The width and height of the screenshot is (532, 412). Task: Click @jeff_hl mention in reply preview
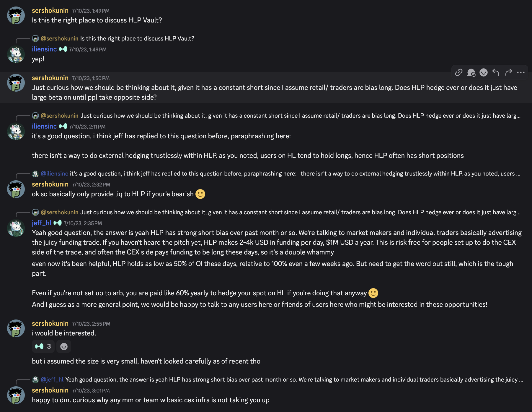(52, 379)
